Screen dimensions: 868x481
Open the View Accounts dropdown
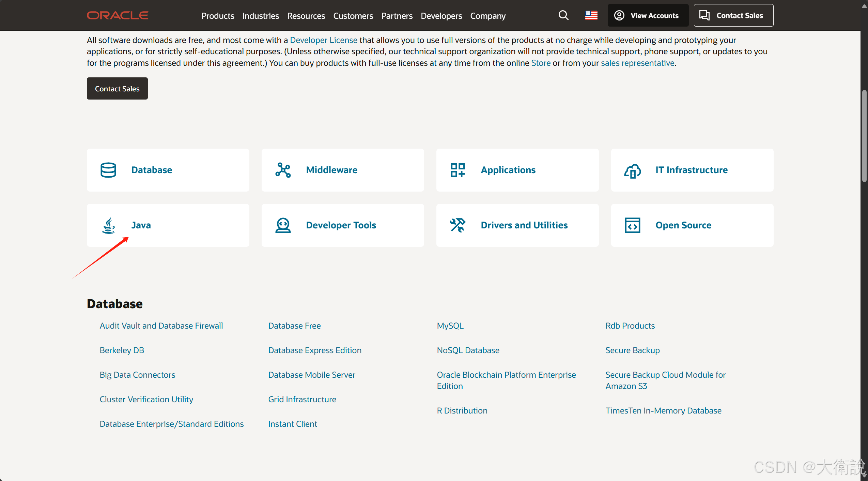(647, 15)
